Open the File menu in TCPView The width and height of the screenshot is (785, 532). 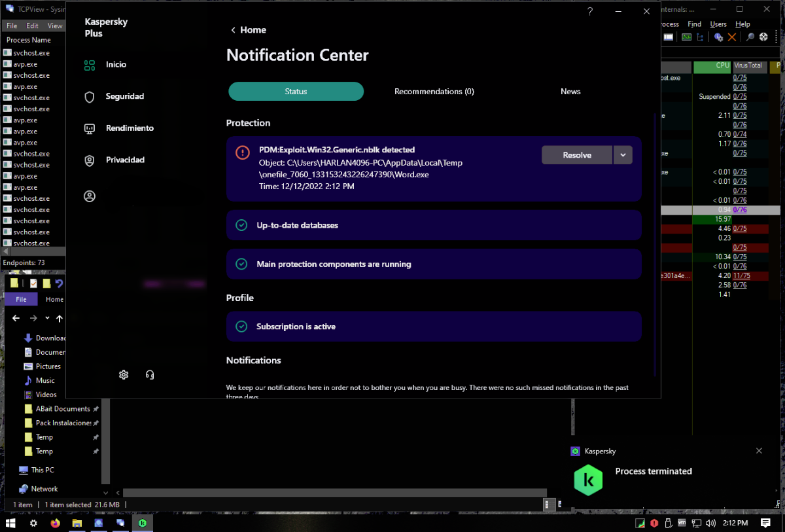pos(12,26)
